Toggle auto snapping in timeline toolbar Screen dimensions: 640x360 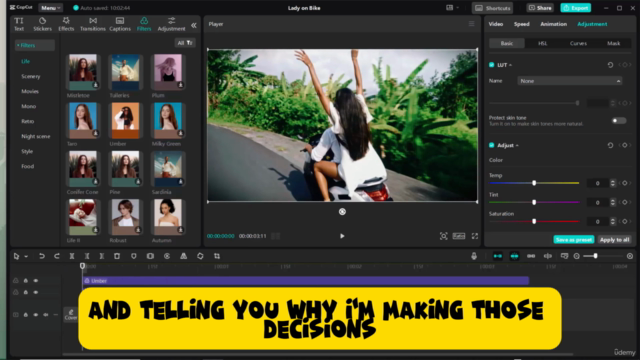(514, 256)
